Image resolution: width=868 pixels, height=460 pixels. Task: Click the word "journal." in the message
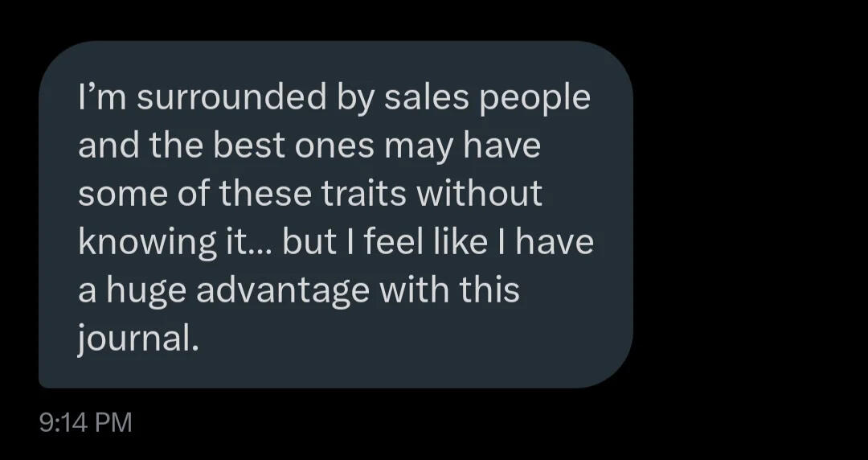(x=137, y=339)
